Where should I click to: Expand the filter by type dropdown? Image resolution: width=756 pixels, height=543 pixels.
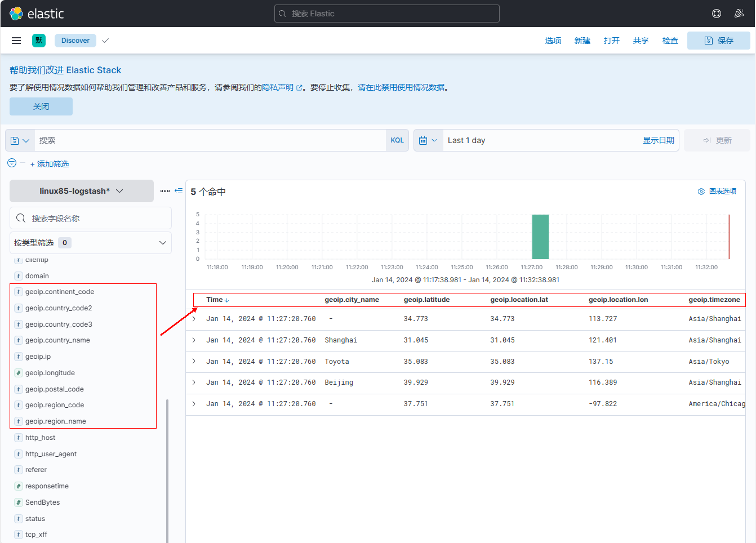[91, 243]
